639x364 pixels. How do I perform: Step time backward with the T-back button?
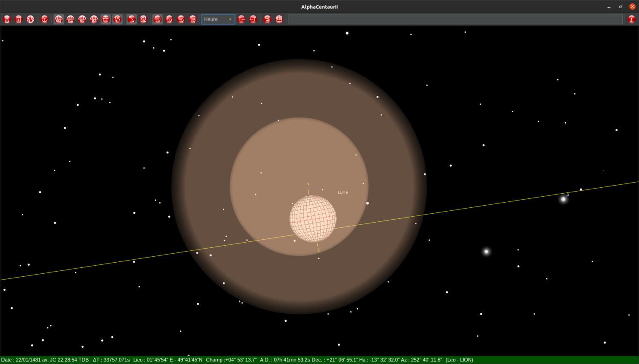click(x=253, y=19)
